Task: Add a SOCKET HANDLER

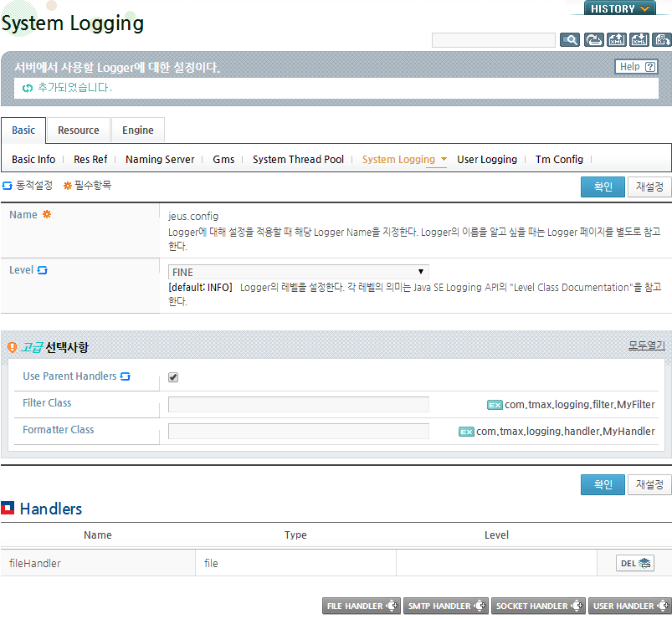Action: (x=538, y=606)
